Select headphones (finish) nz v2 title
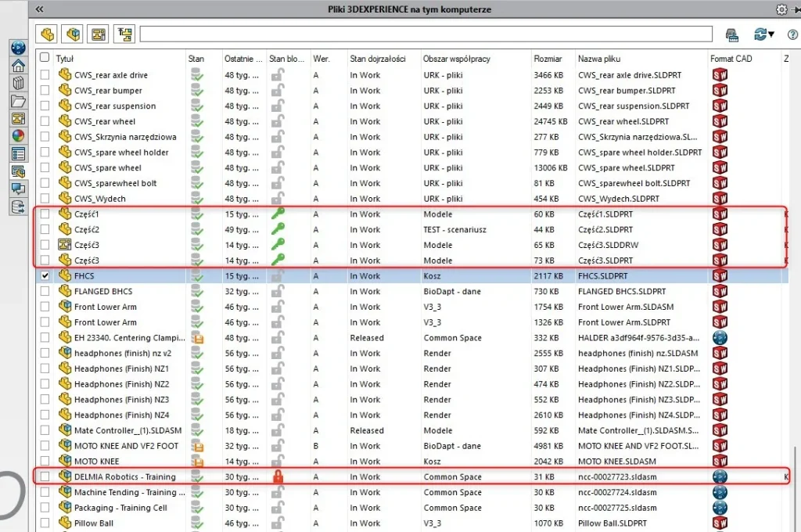 pyautogui.click(x=123, y=353)
